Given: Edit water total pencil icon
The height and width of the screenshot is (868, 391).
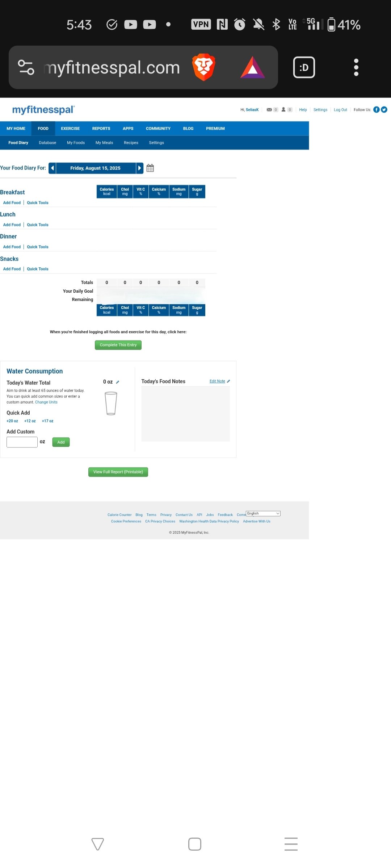Looking at the screenshot, I should tap(118, 382).
